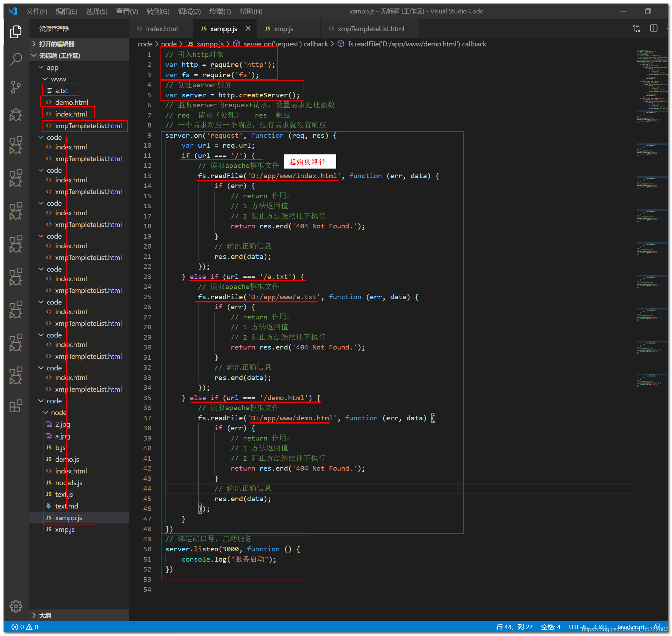Click the xampp.js breadcrumb segment

point(206,44)
